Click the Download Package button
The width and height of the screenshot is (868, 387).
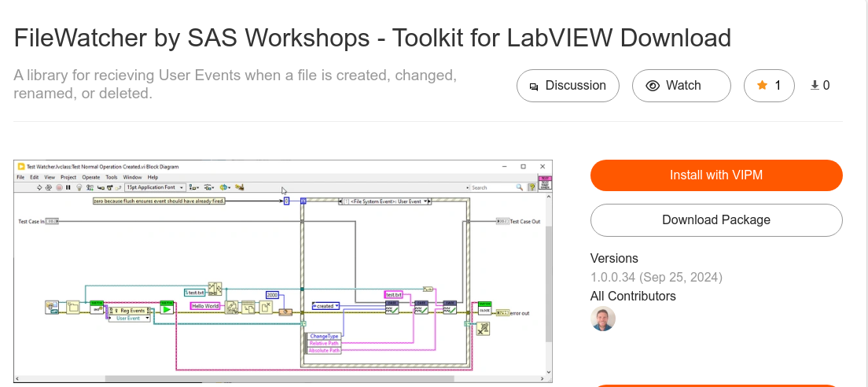pos(716,220)
